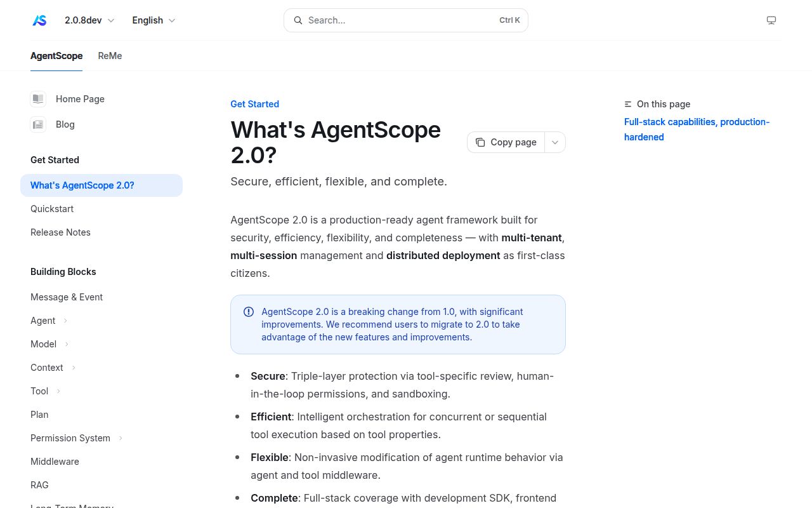Click the breaking change callout text
This screenshot has height=508, width=812.
click(x=392, y=324)
